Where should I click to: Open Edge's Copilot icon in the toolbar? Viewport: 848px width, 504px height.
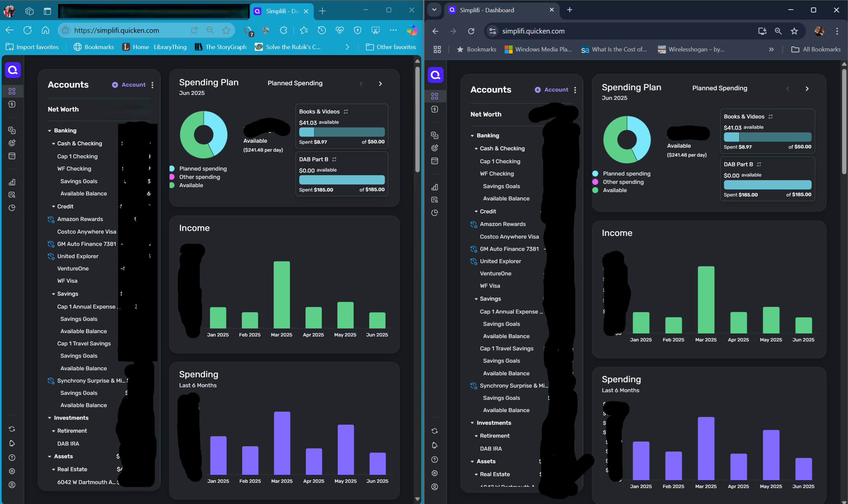click(x=412, y=30)
